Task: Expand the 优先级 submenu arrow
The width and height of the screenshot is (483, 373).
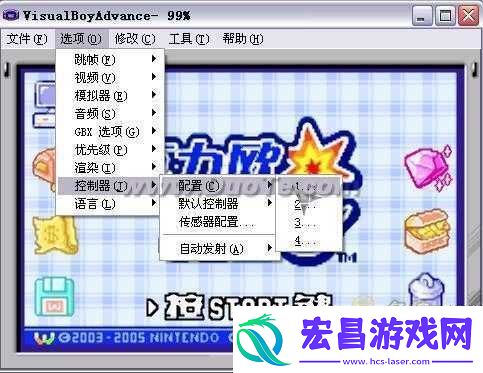Action: 154,149
